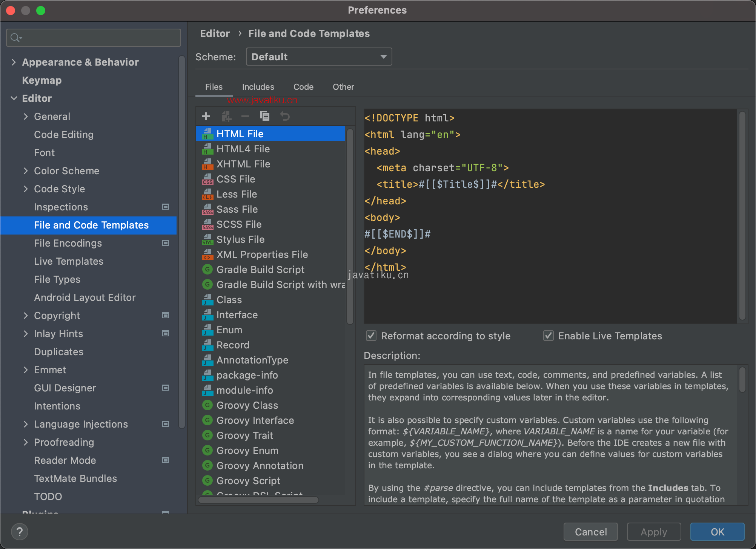
Task: Click the Create Template plus icon
Action: coord(206,116)
